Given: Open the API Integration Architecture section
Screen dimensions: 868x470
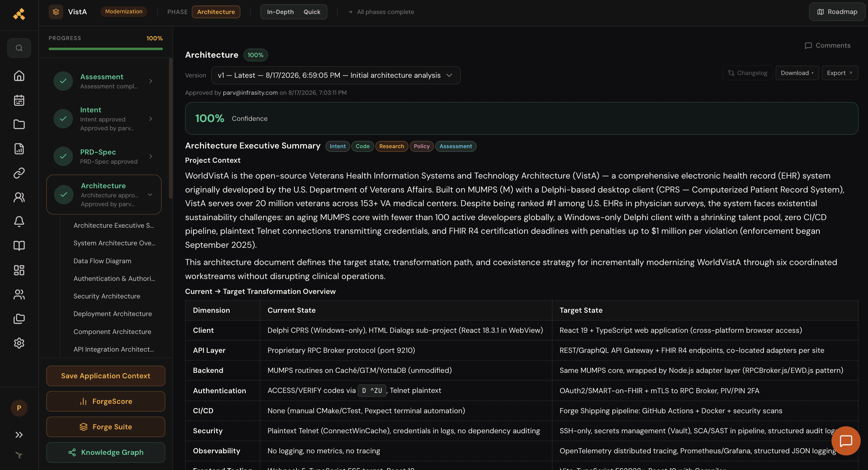Looking at the screenshot, I should click(114, 349).
